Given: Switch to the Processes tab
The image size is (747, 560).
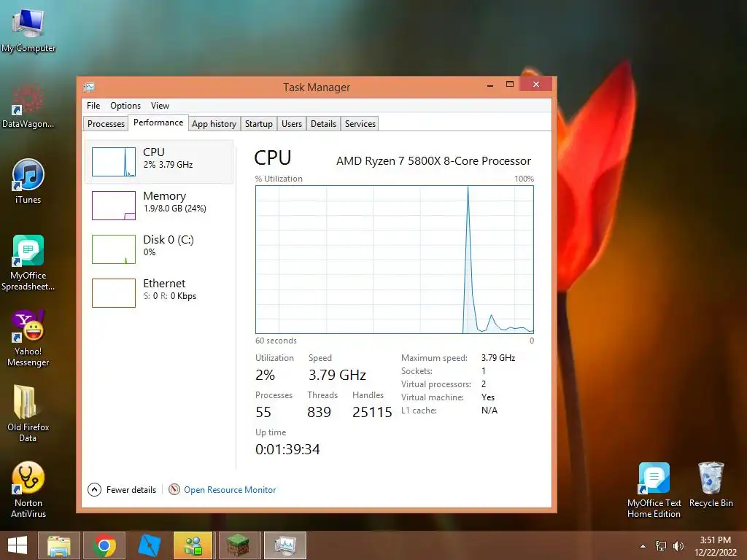Looking at the screenshot, I should [106, 124].
